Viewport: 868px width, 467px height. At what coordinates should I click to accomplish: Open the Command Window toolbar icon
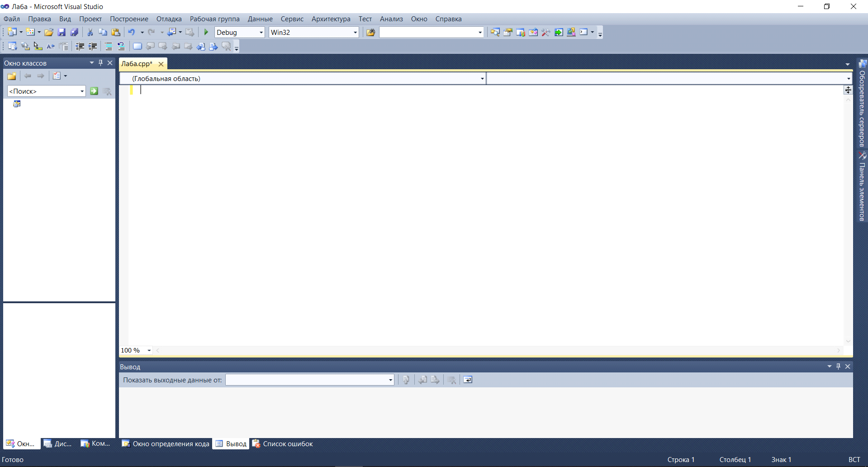coord(584,32)
